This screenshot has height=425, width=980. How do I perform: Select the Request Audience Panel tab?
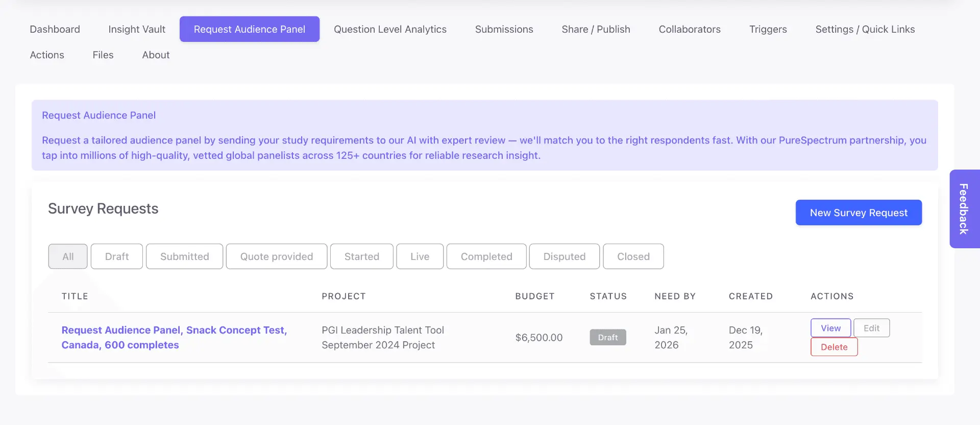tap(250, 29)
